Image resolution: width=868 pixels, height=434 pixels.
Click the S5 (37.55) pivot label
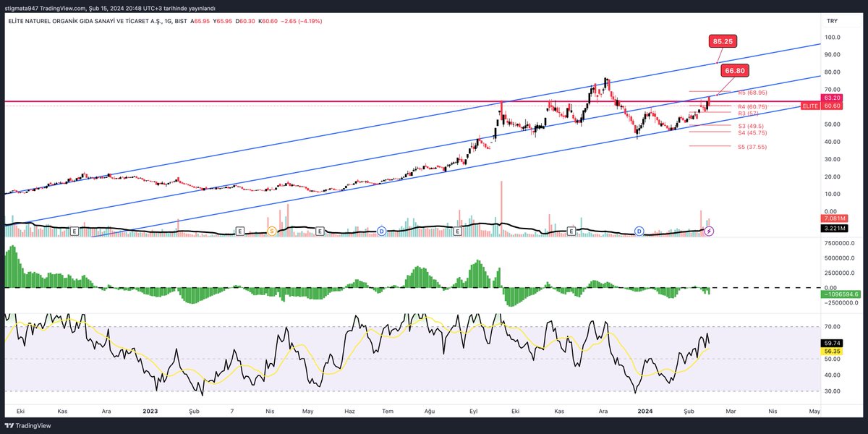point(752,147)
